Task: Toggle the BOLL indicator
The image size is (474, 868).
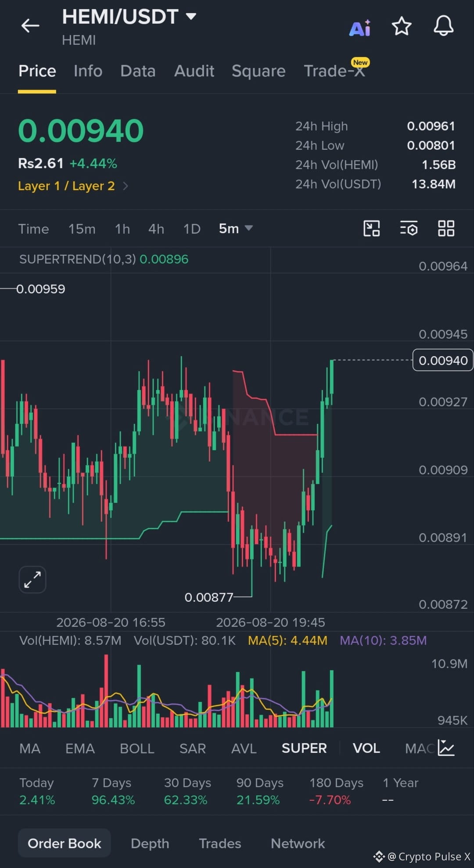Action: 137,749
